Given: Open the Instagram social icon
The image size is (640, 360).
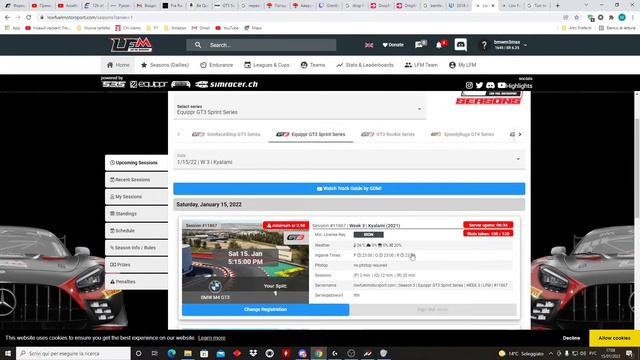Looking at the screenshot, I should coord(469,85).
